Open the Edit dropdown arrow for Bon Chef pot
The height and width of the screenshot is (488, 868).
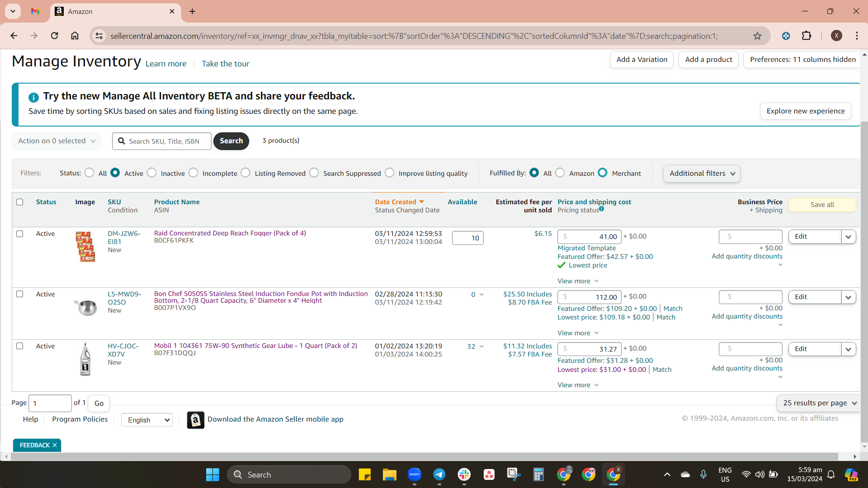[x=849, y=297]
